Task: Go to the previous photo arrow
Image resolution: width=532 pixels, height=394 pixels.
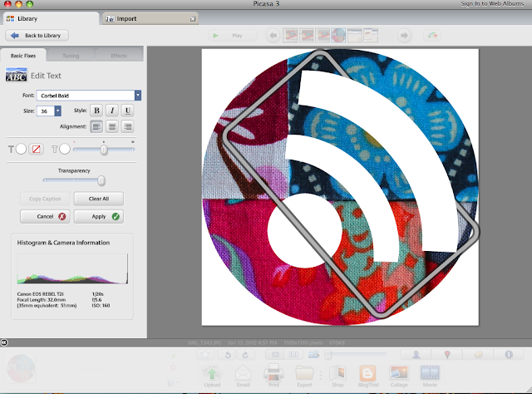Action: pos(273,35)
